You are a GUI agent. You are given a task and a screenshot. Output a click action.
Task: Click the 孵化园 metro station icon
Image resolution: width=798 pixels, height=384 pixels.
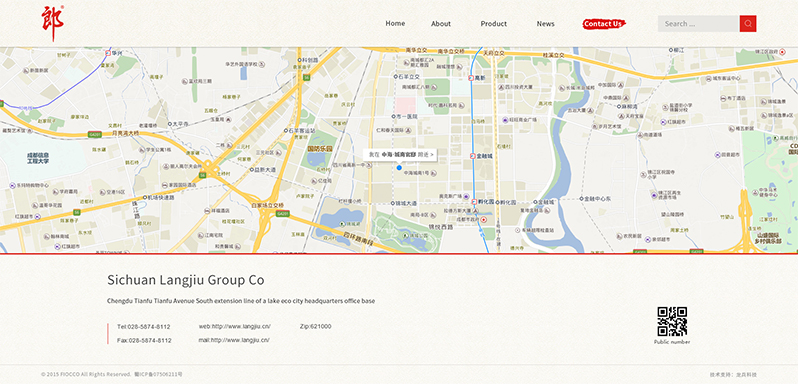point(473,202)
